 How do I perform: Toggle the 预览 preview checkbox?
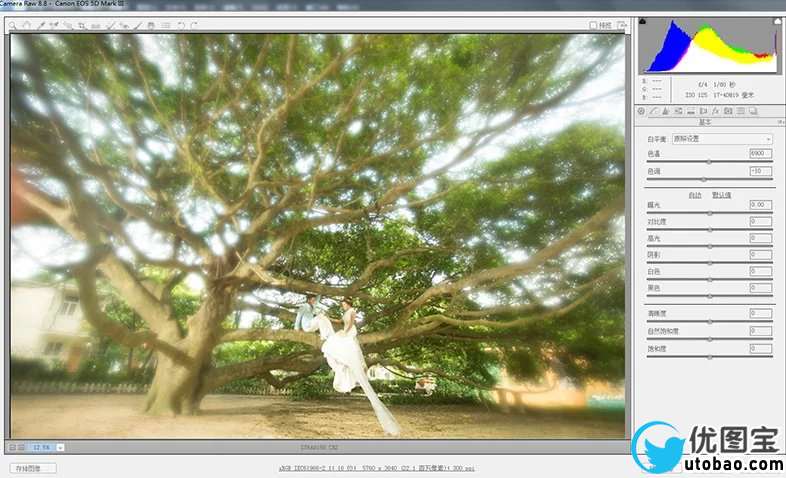pos(593,25)
